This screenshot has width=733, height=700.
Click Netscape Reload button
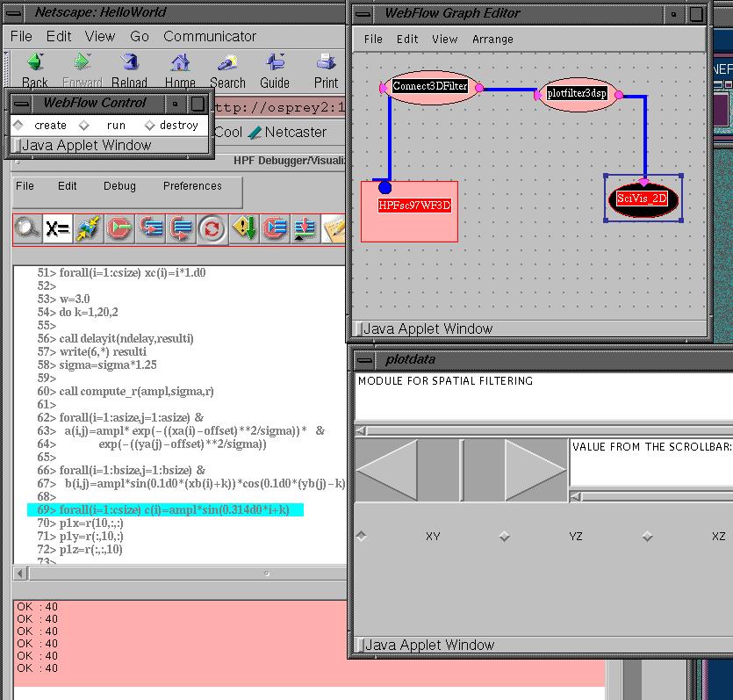(130, 70)
